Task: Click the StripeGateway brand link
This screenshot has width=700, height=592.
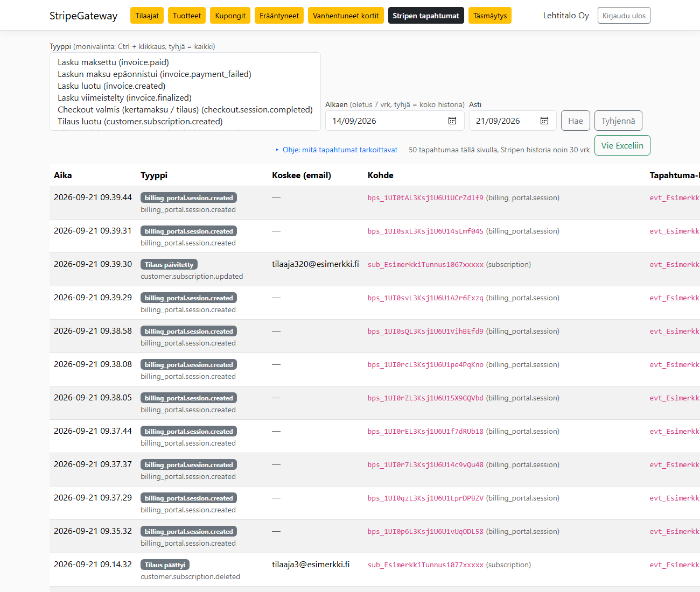Action: (83, 16)
